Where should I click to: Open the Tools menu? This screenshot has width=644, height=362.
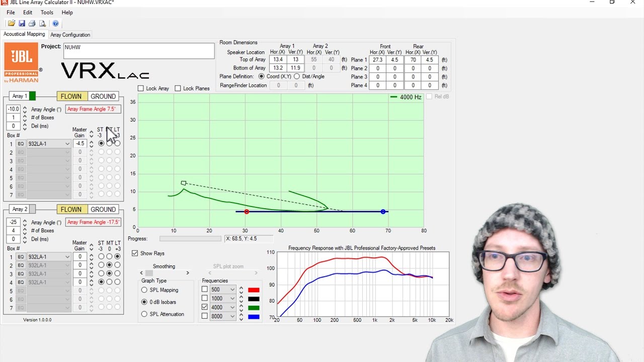click(x=47, y=12)
